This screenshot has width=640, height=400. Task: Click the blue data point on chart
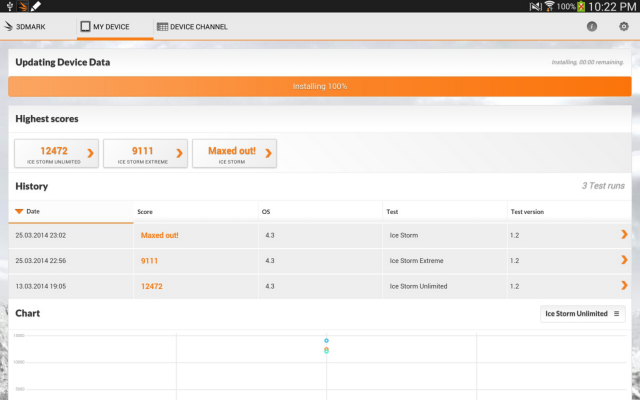(x=326, y=340)
